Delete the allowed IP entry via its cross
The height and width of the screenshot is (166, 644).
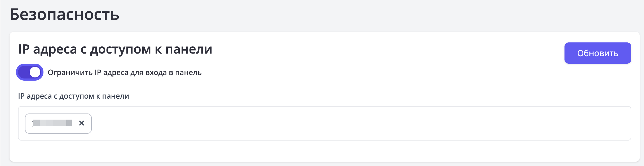[x=82, y=123]
